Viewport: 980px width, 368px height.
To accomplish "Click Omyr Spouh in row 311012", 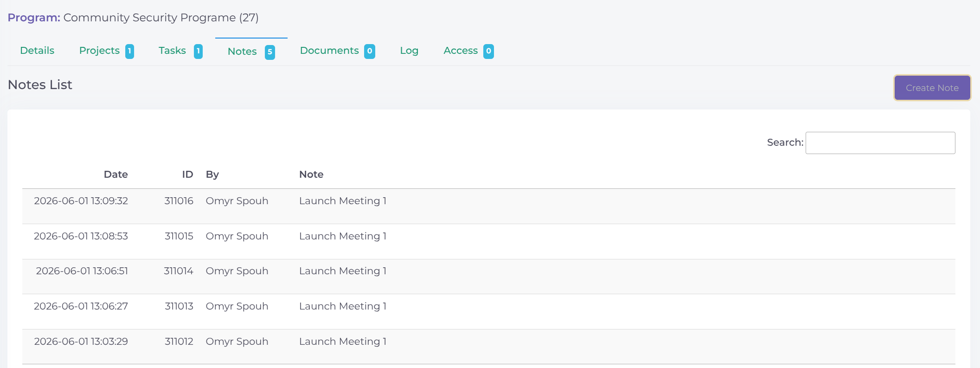I will pos(237,342).
